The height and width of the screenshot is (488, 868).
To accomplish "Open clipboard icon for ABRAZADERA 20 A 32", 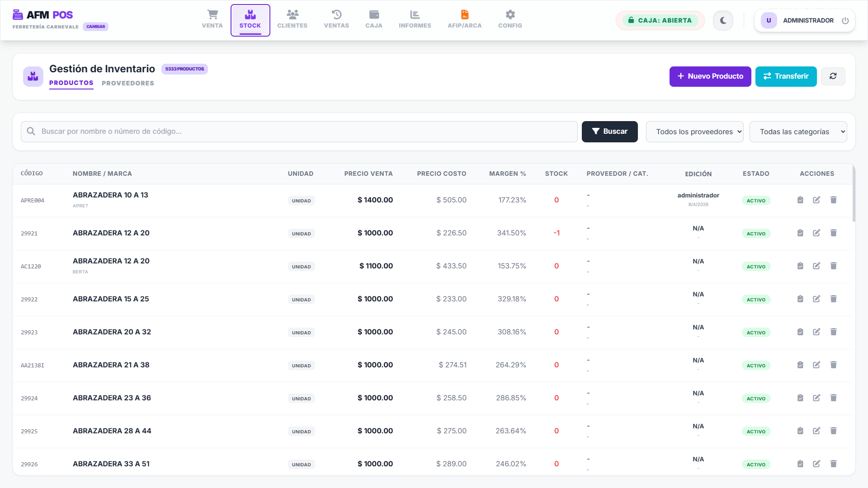I will tap(800, 332).
